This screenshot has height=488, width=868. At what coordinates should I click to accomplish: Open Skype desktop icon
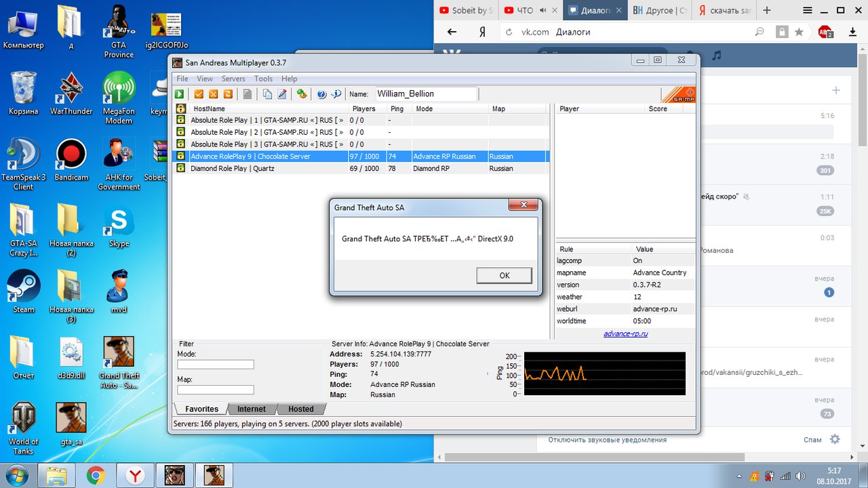[119, 227]
